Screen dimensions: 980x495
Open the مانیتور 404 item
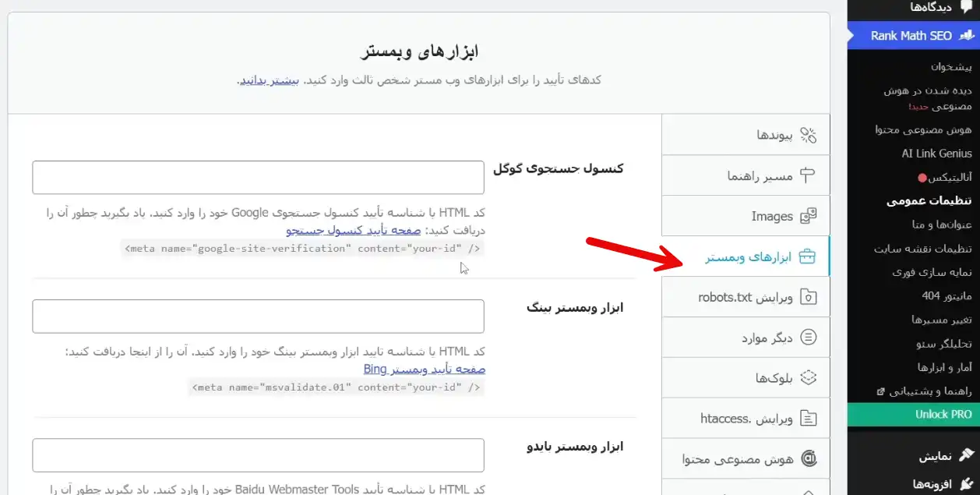pos(947,296)
